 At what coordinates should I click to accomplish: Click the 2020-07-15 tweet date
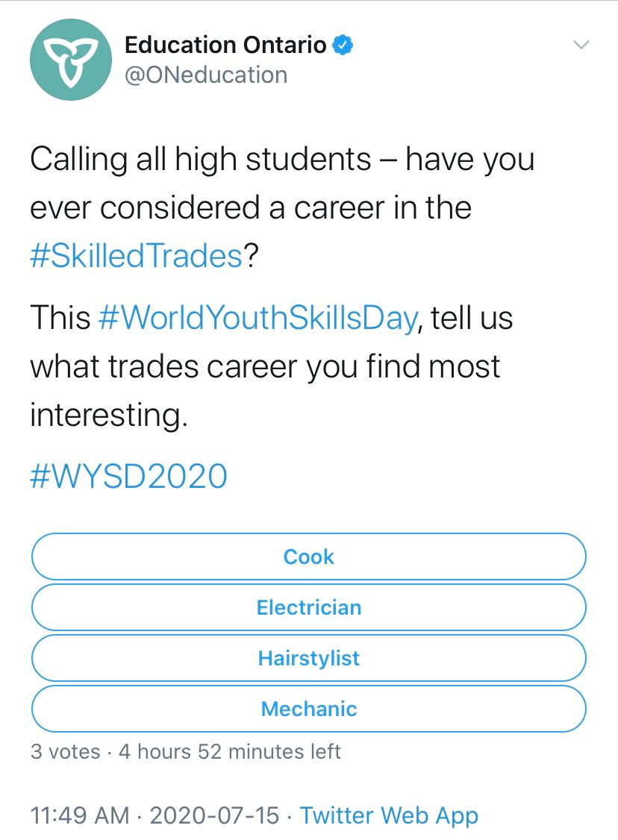pyautogui.click(x=215, y=815)
